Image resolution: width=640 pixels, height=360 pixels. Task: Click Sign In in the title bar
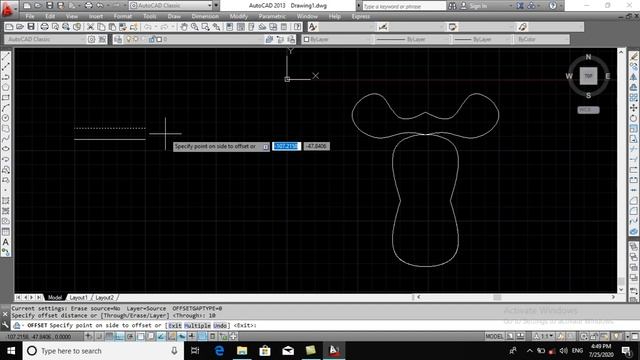coord(478,6)
